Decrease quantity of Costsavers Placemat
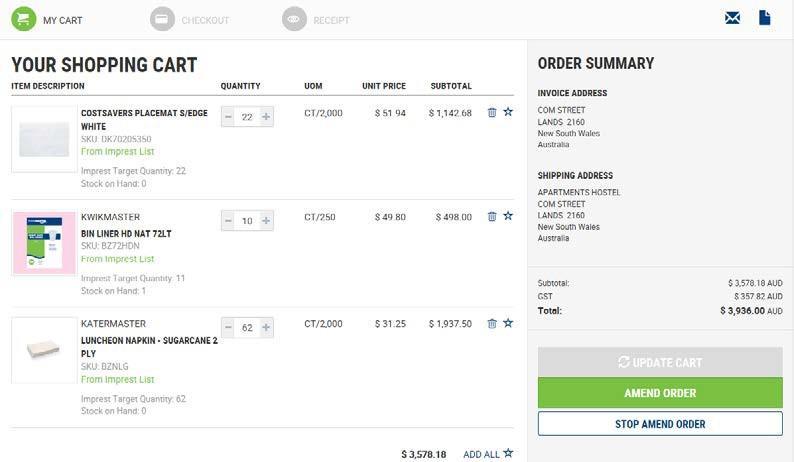The height and width of the screenshot is (462, 794). pos(228,117)
